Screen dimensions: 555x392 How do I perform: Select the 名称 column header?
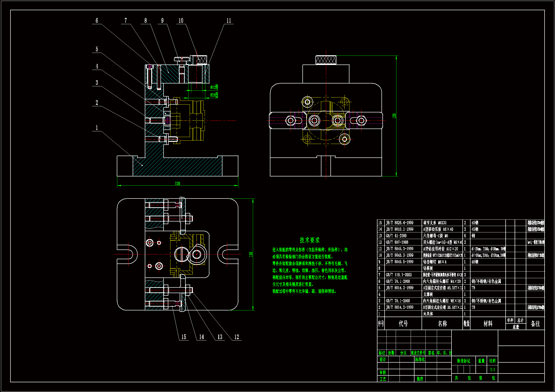point(442,324)
